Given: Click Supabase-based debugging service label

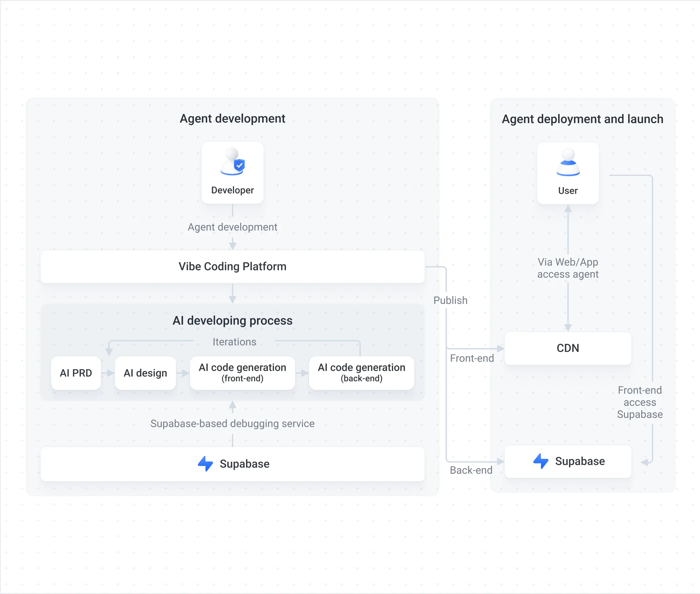Looking at the screenshot, I should coord(232,424).
